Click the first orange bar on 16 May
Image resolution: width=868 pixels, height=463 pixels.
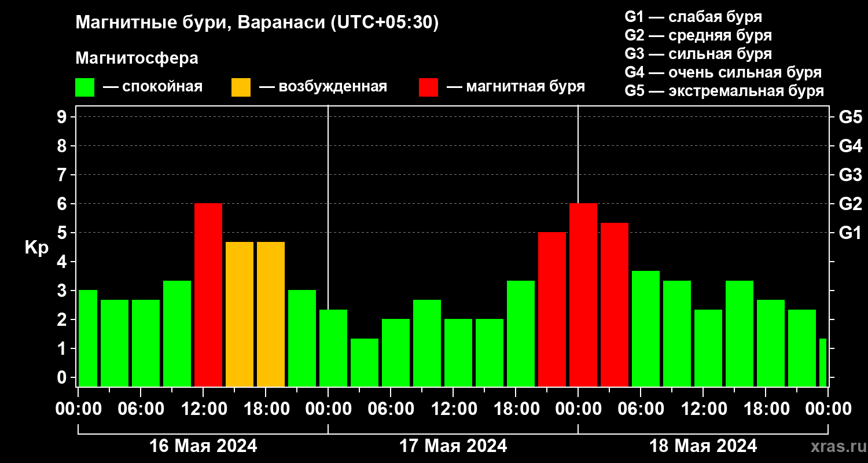pos(240,314)
